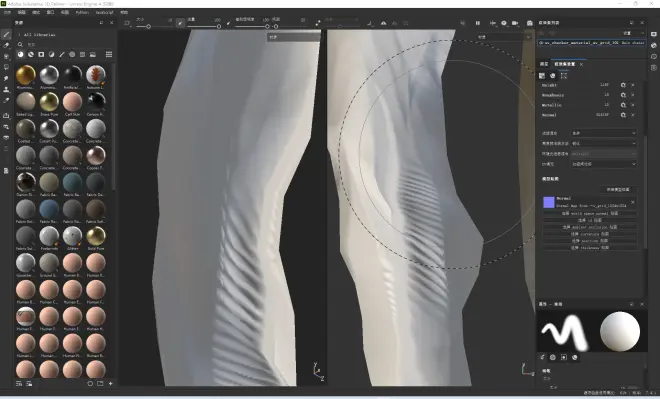
Task: Adjust the brush size slider handle
Action: click(149, 27)
